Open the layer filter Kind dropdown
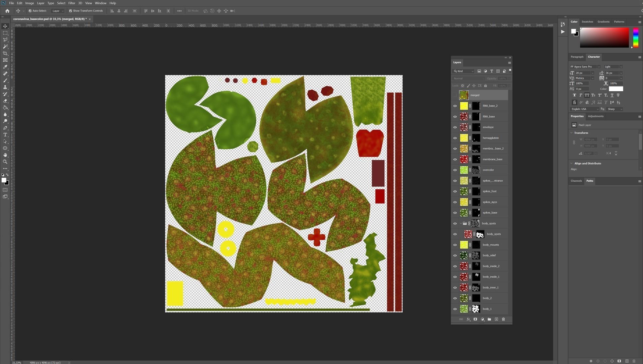The height and width of the screenshot is (364, 643). 464,71
